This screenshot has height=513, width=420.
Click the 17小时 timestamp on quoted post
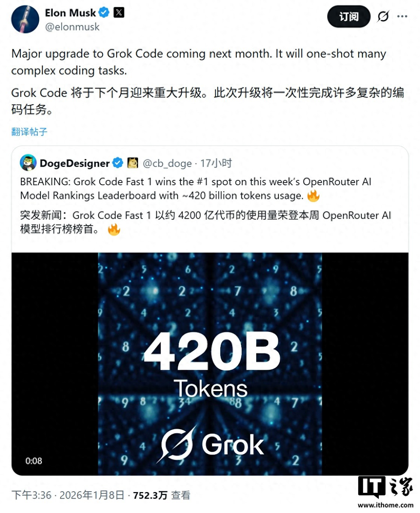coord(216,164)
